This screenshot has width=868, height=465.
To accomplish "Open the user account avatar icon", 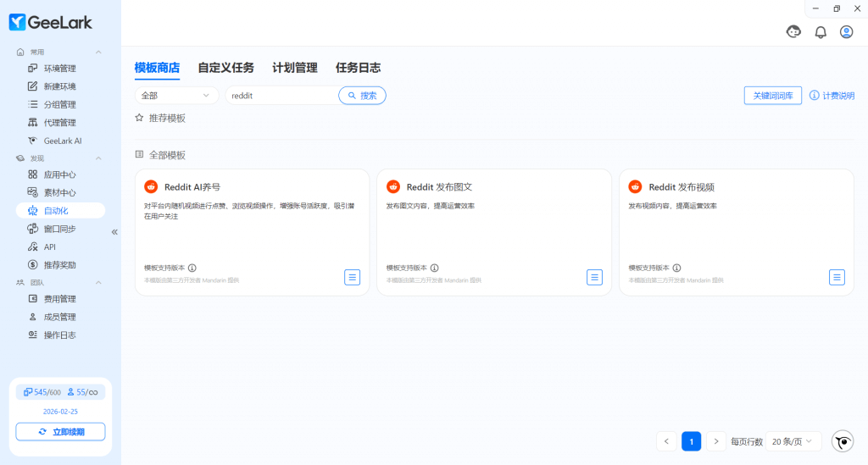I will [x=846, y=32].
